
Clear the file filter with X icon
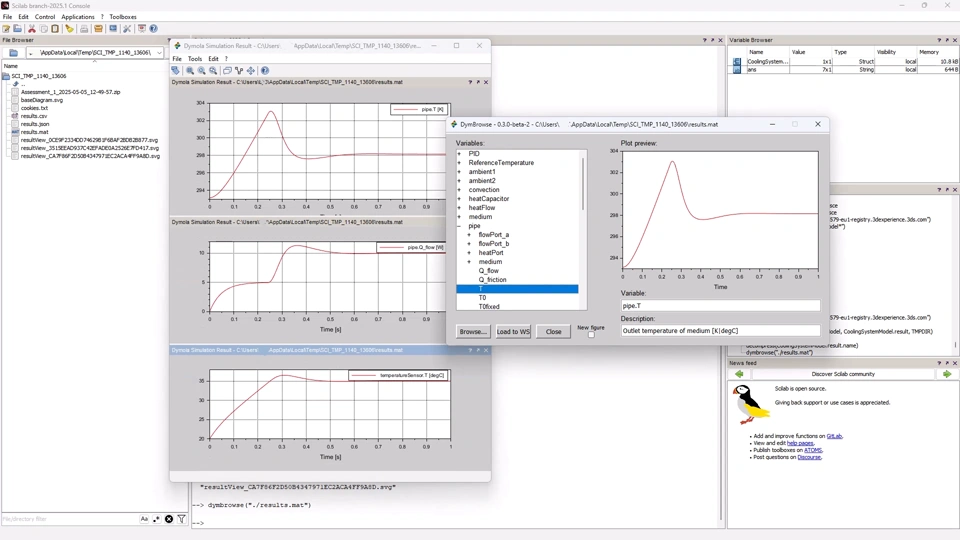coord(169,519)
